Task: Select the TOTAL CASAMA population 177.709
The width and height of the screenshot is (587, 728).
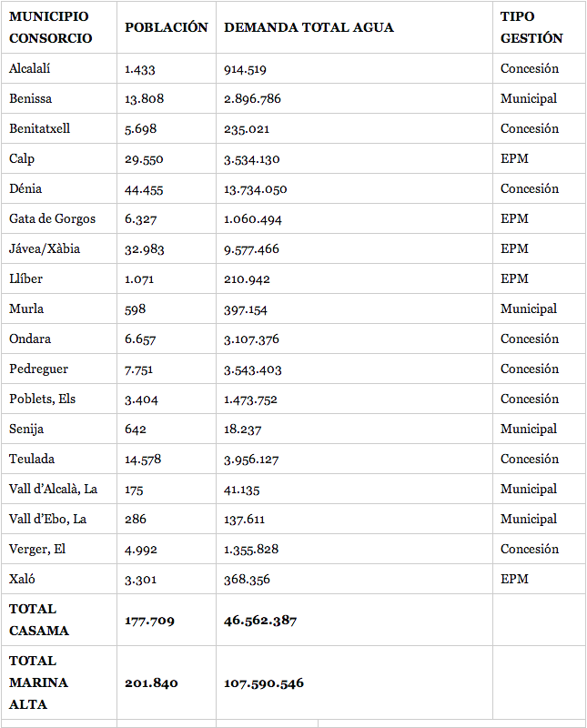Action: (149, 620)
